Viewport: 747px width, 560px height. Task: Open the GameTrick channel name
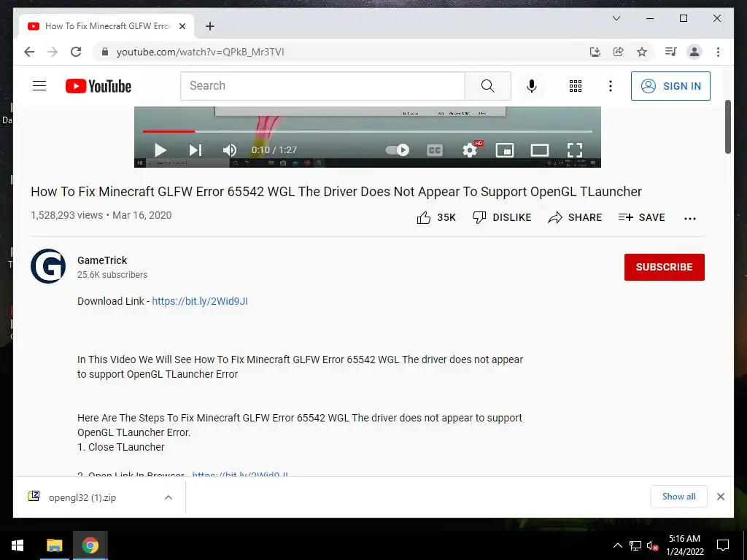(x=102, y=260)
